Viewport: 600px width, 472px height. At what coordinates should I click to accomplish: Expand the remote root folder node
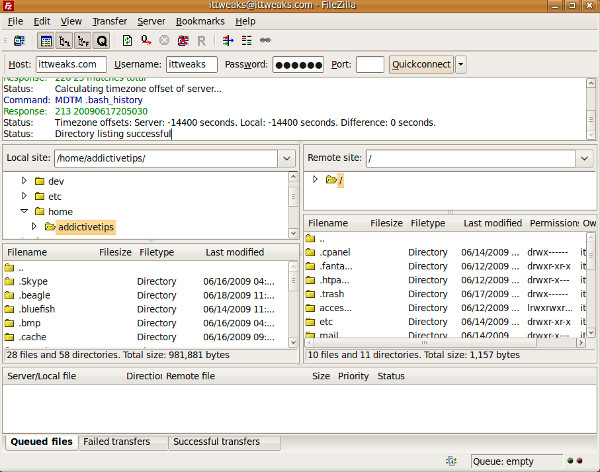coord(315,179)
